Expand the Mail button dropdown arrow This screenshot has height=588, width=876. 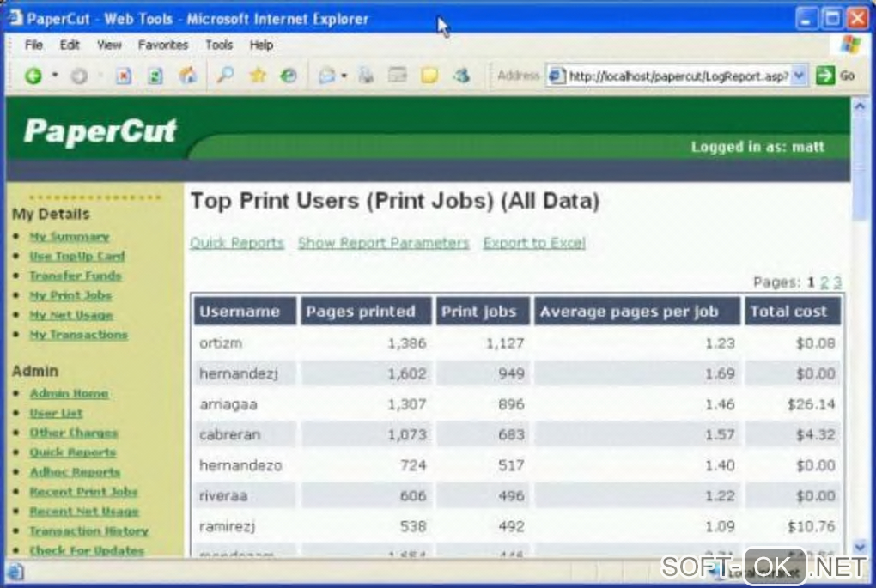pos(344,76)
